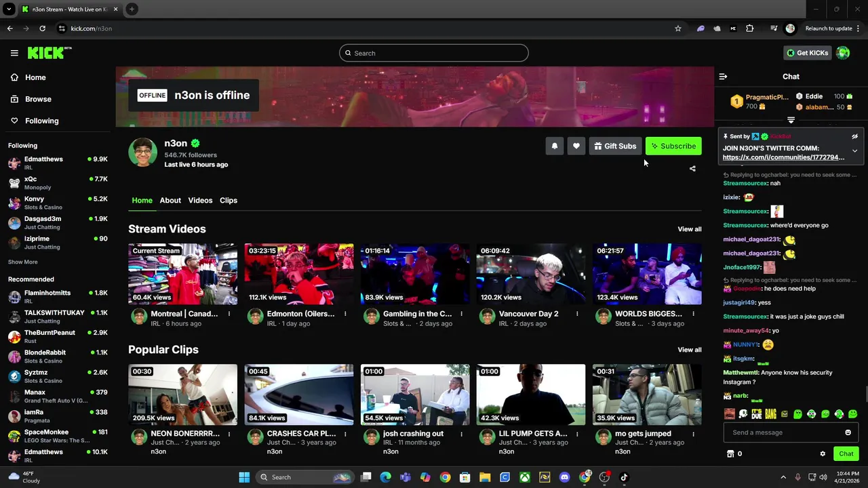
Task: Open the LIL PUMP GETS A... clip thumbnail
Action: (531, 394)
